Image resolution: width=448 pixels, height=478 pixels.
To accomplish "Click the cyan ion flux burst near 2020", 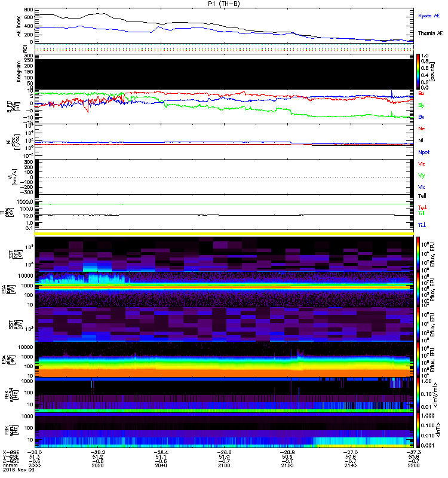I will click(107, 278).
